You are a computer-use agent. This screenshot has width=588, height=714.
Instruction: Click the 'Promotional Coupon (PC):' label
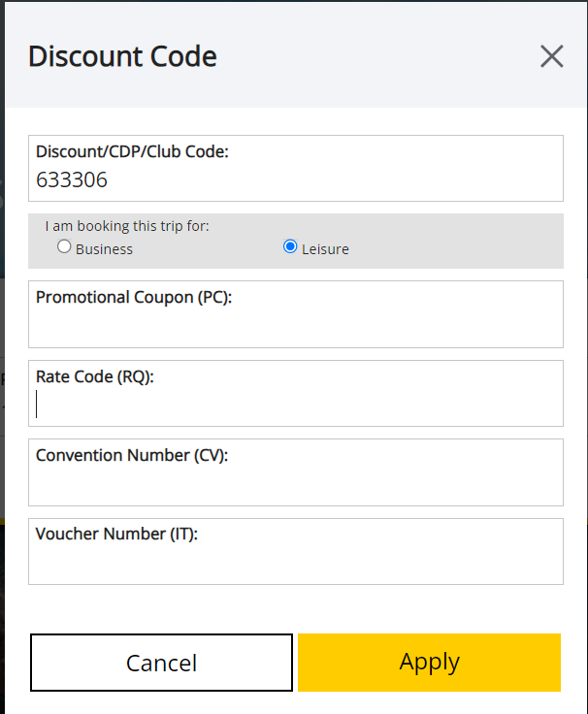point(134,297)
